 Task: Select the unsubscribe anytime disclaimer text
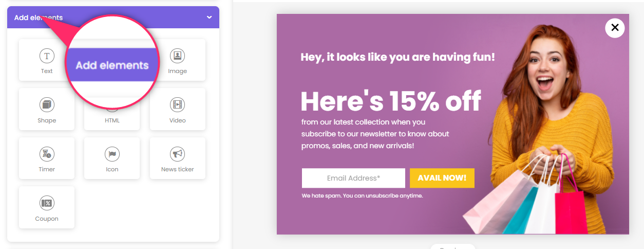pos(362,195)
